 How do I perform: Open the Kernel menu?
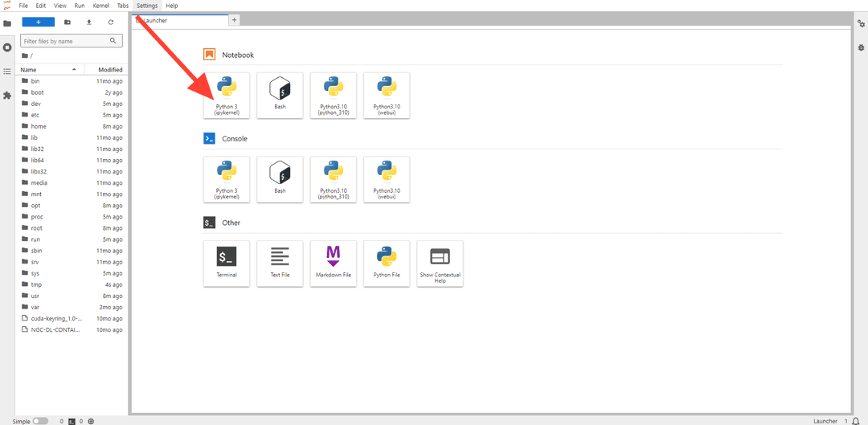[100, 6]
